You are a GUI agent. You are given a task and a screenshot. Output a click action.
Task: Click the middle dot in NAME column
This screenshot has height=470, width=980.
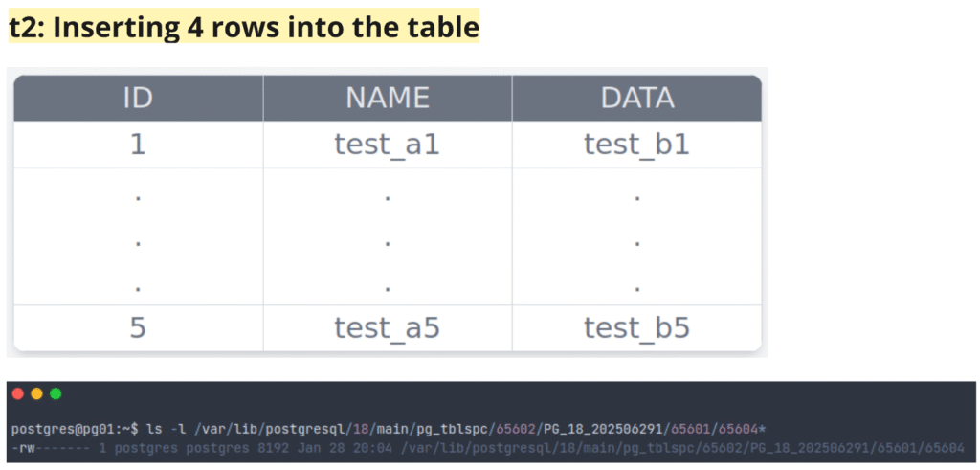pos(388,242)
